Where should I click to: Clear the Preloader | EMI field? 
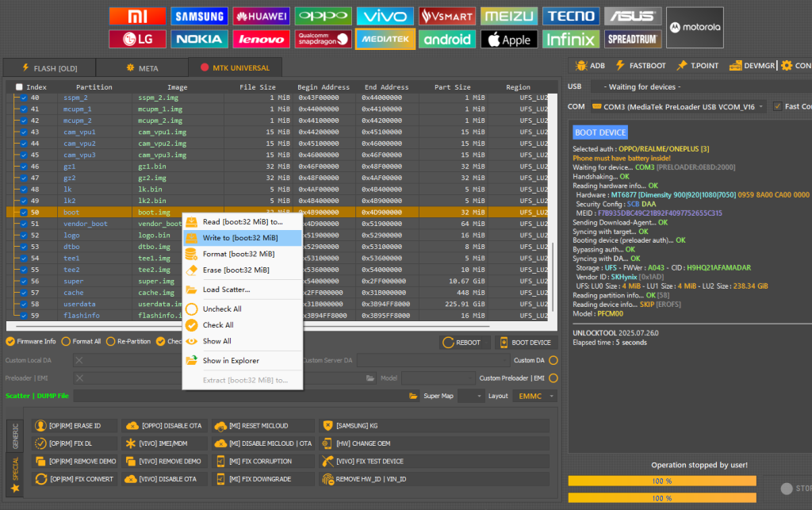point(79,378)
